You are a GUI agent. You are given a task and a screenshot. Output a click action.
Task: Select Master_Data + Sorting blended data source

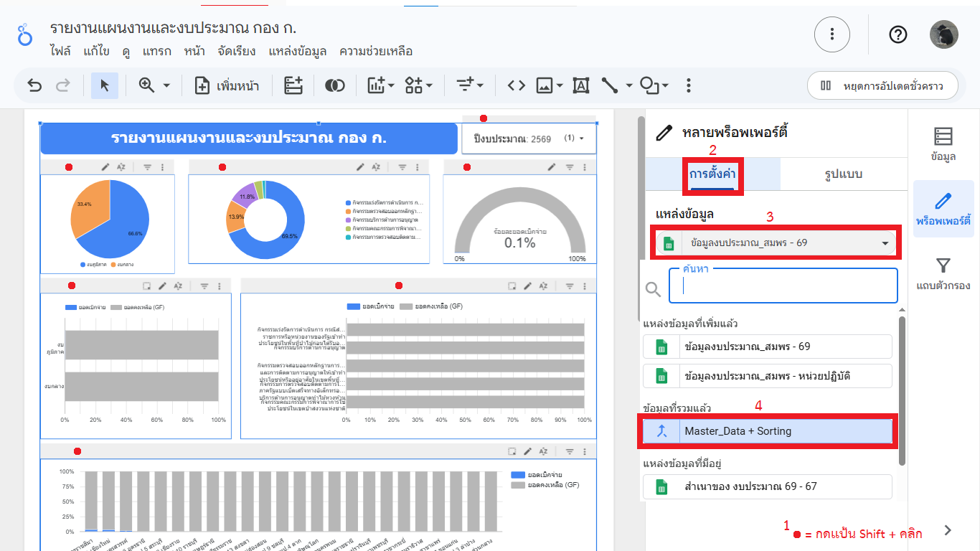pos(767,431)
